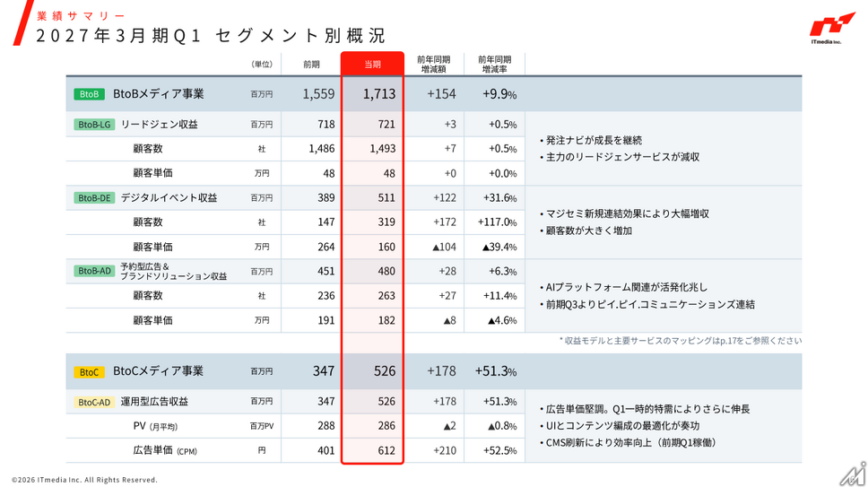This screenshot has height=487, width=868.
Task: Click the 1,713 current period value
Action: (x=379, y=94)
